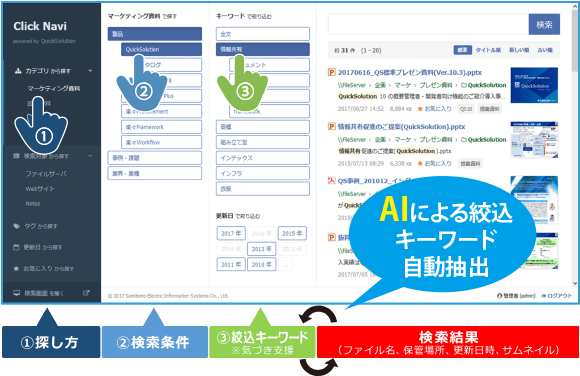The height and width of the screenshot is (376, 580).
Task: Click the PowerPoint icon of the first result
Action: tap(332, 72)
